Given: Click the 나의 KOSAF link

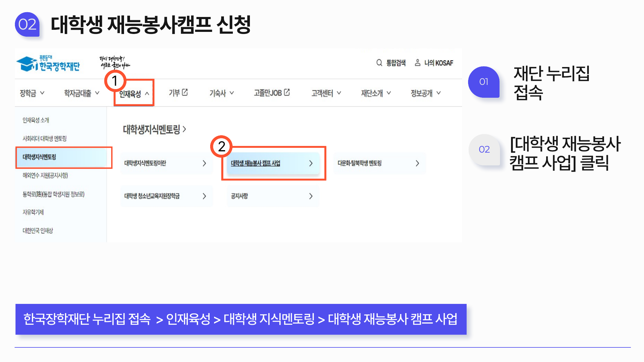Looking at the screenshot, I should coord(439,63).
